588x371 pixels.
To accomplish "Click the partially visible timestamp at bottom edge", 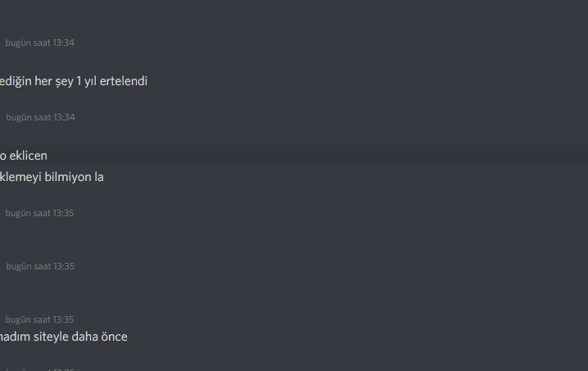I will pyautogui.click(x=39, y=369).
